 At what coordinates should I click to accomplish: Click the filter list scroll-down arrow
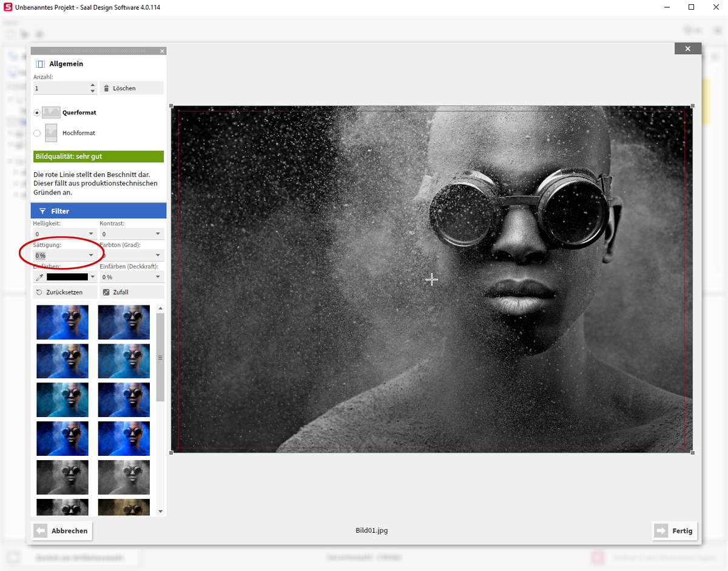(x=160, y=512)
